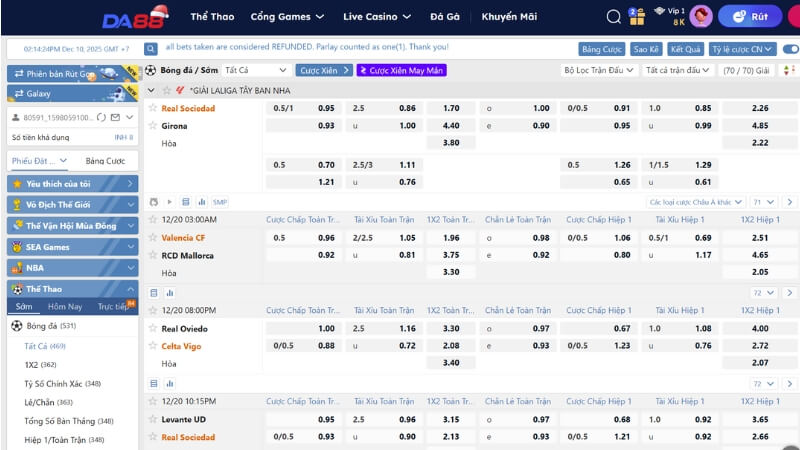Screen dimensions: 800x450
Task: Click the blue search icon beside announcements
Action: (x=151, y=49)
